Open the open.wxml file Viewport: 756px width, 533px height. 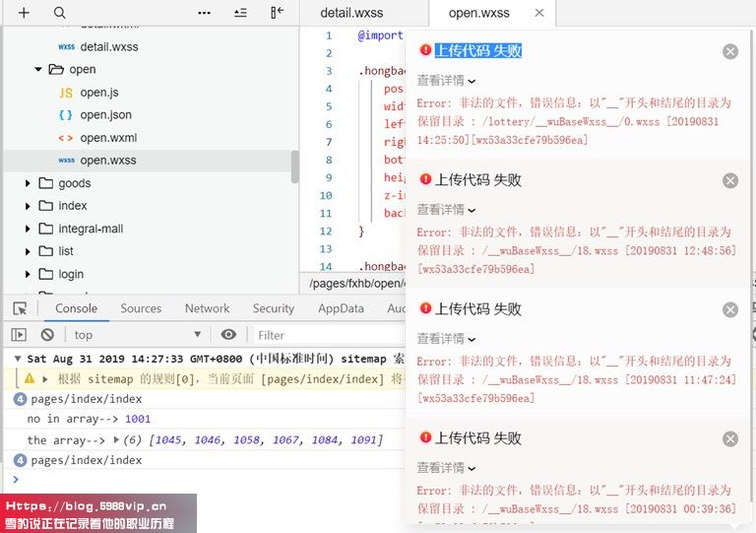(108, 138)
